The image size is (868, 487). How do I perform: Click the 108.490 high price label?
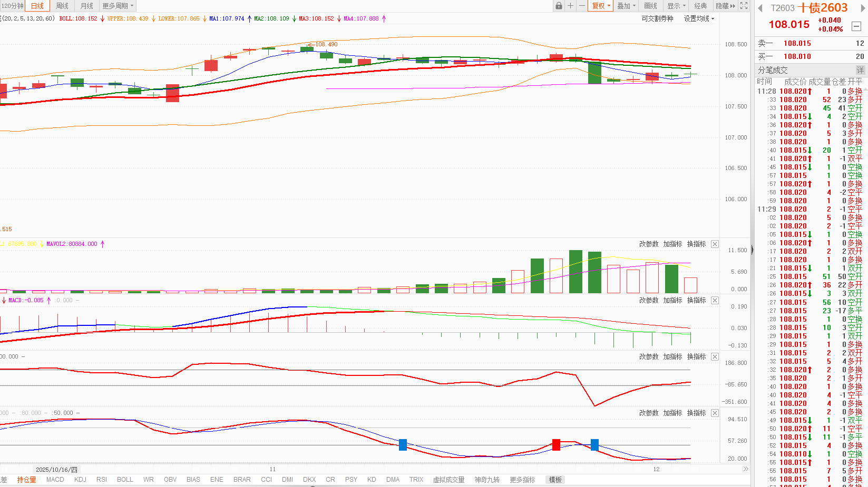tap(326, 44)
